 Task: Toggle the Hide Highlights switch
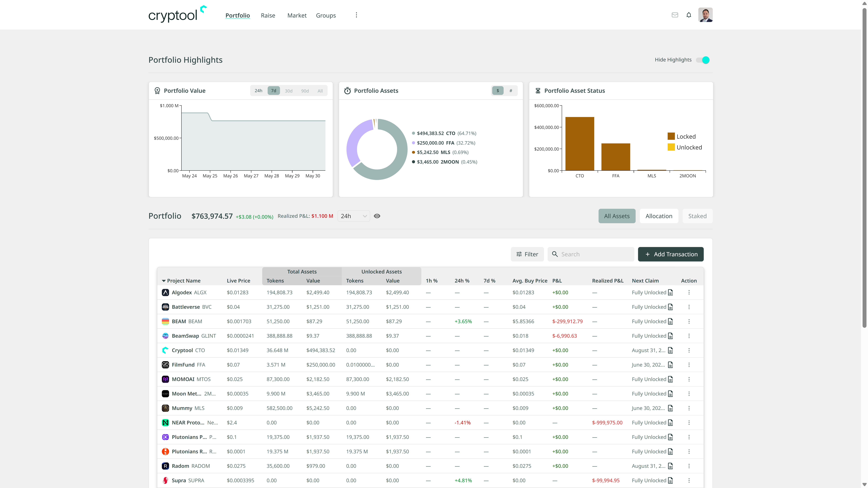pos(703,60)
